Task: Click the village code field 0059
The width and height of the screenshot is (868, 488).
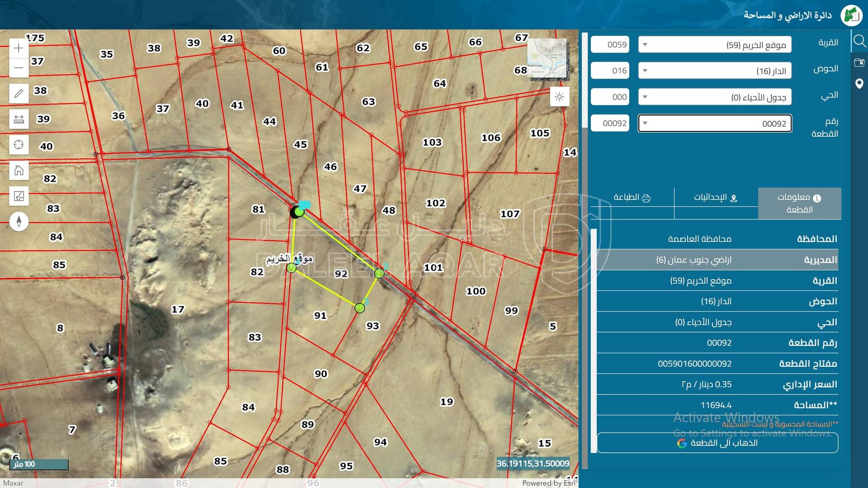Action: coord(610,45)
